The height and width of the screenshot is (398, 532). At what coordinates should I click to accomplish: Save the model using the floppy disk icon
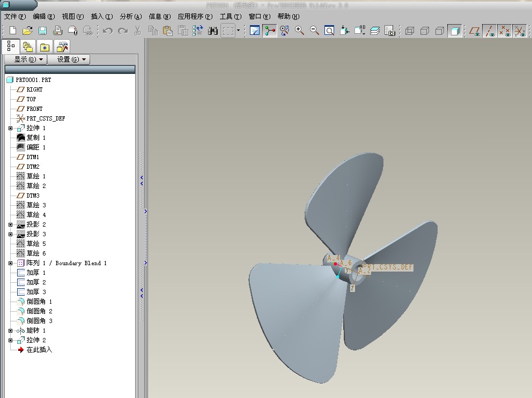click(x=42, y=31)
